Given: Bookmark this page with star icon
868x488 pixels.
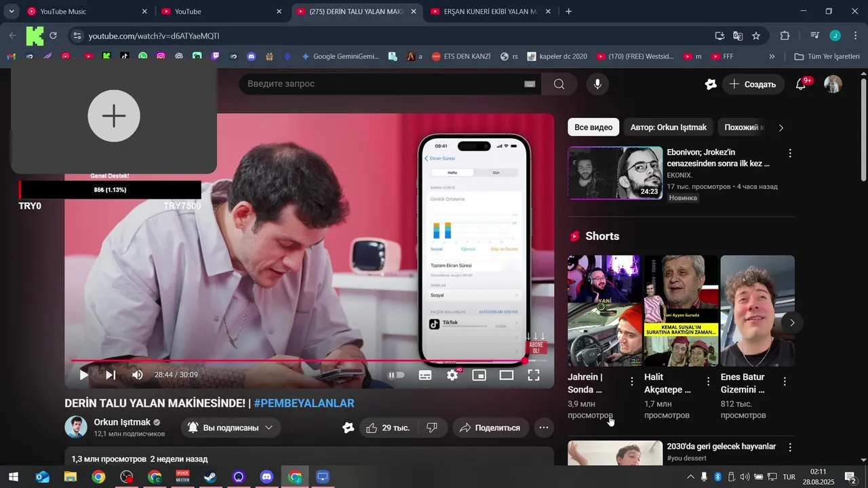Looking at the screenshot, I should click(x=756, y=36).
